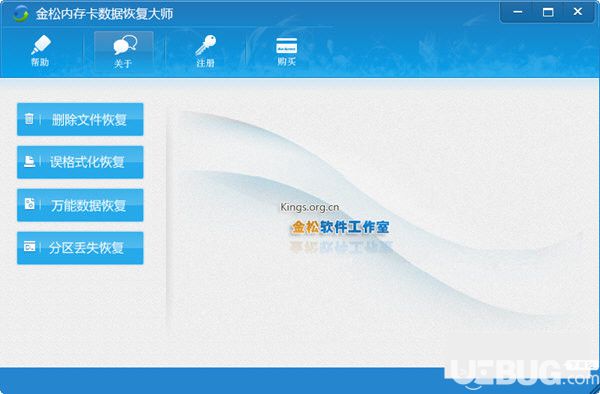Maximize the 金松内存卡数据恢复大师 window

pyautogui.click(x=548, y=12)
